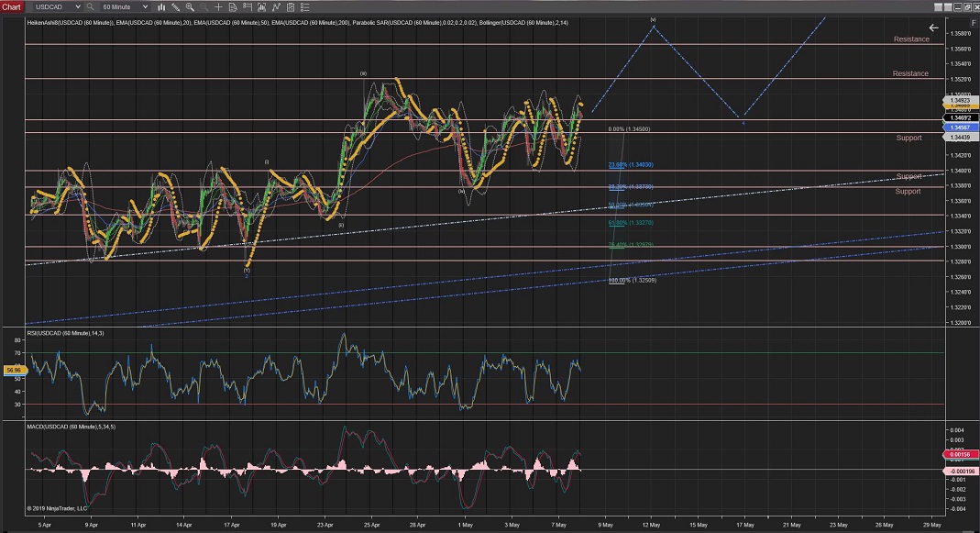Viewport: 980px width, 533px height.
Task: Open the bar chart style icon
Action: (162, 6)
